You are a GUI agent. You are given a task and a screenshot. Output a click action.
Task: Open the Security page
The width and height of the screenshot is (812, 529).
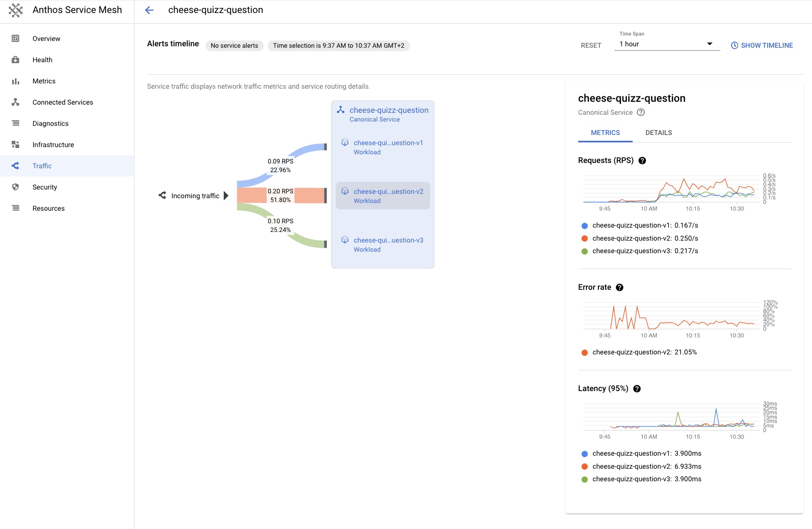point(67,187)
